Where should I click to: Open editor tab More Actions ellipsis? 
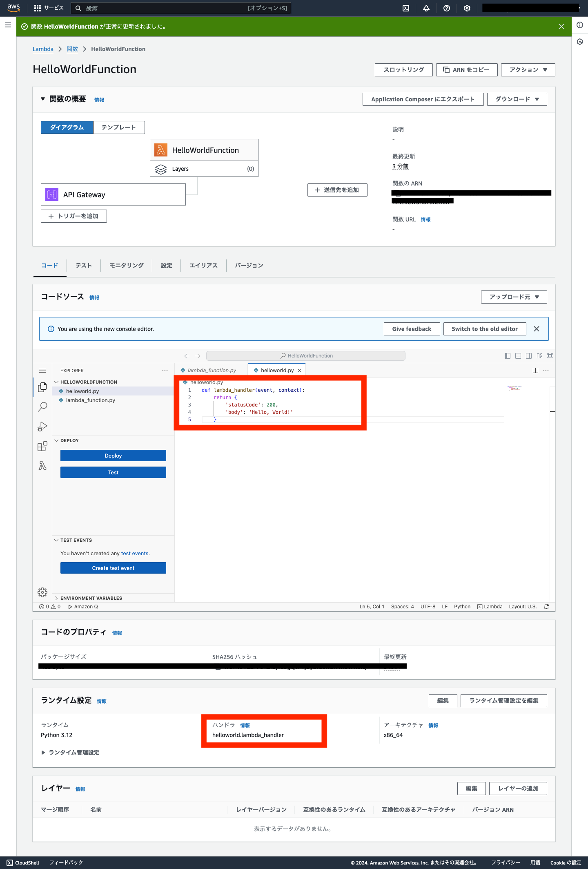pos(546,370)
